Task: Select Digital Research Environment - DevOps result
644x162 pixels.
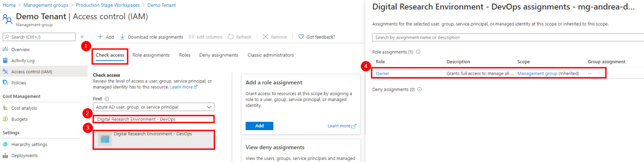Action: (x=154, y=140)
